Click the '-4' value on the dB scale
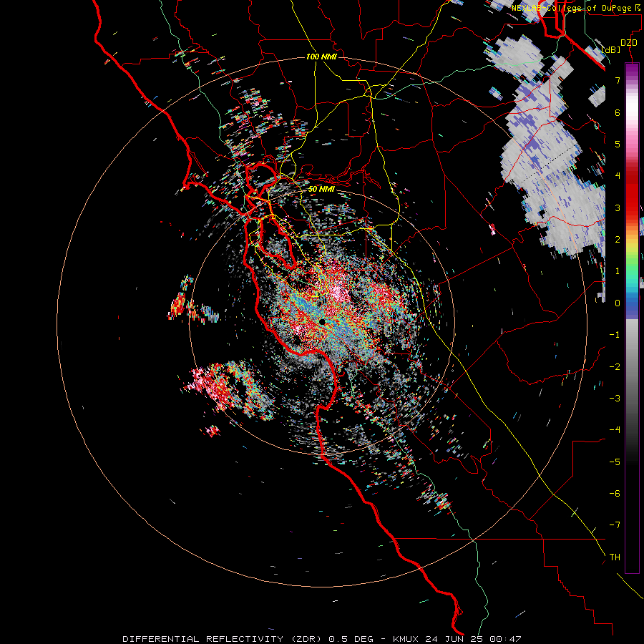Image resolution: width=644 pixels, height=644 pixels. pos(615,430)
